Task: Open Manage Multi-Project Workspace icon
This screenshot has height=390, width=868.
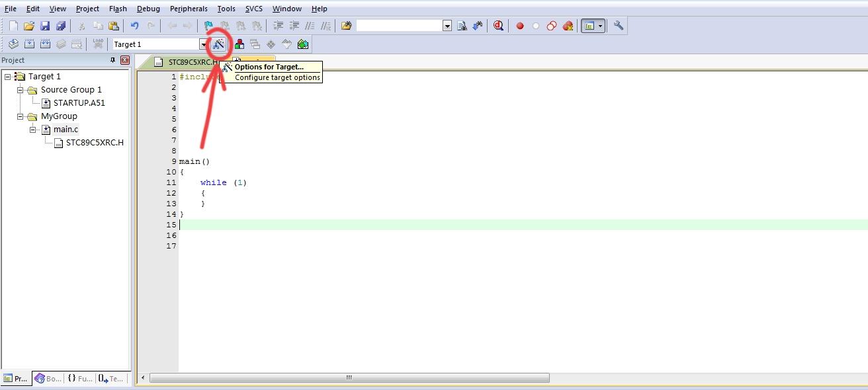Action: coord(255,44)
